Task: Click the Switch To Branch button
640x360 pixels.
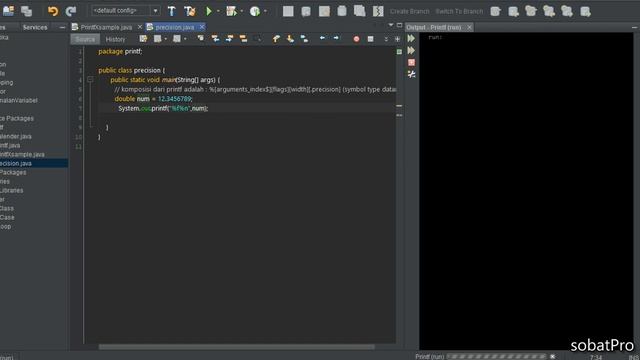Action: tap(459, 11)
